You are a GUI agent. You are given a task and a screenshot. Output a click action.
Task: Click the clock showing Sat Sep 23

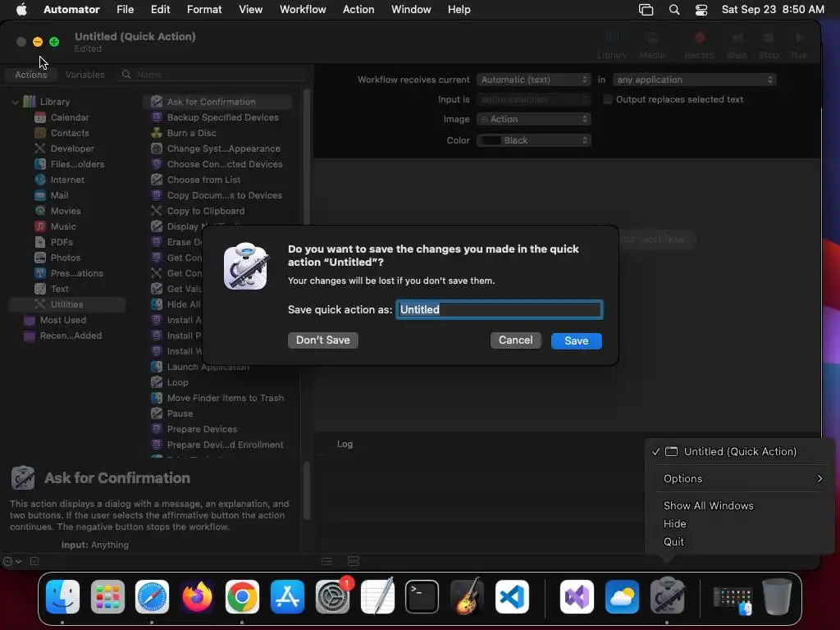pyautogui.click(x=773, y=9)
